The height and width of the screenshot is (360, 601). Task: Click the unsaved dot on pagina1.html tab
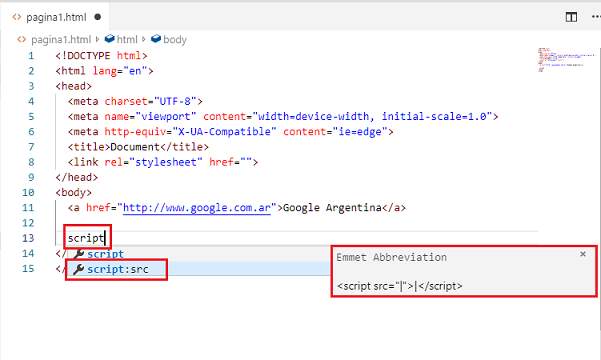(98, 17)
